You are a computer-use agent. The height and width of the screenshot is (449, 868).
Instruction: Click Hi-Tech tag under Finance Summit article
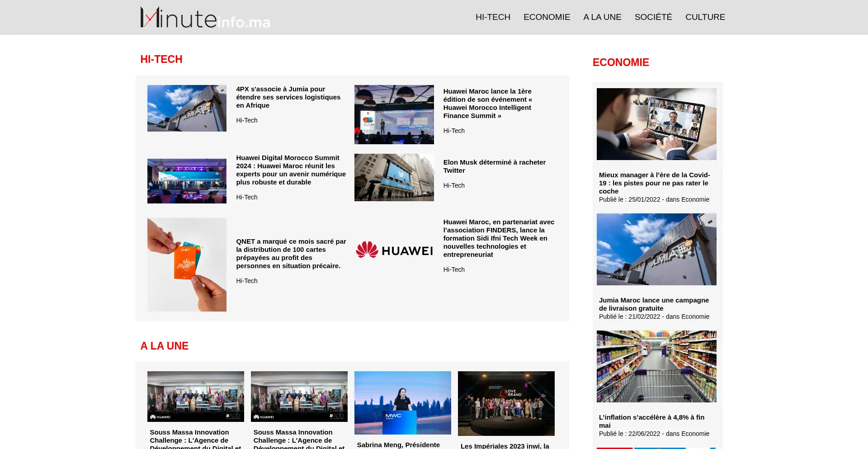coord(454,131)
